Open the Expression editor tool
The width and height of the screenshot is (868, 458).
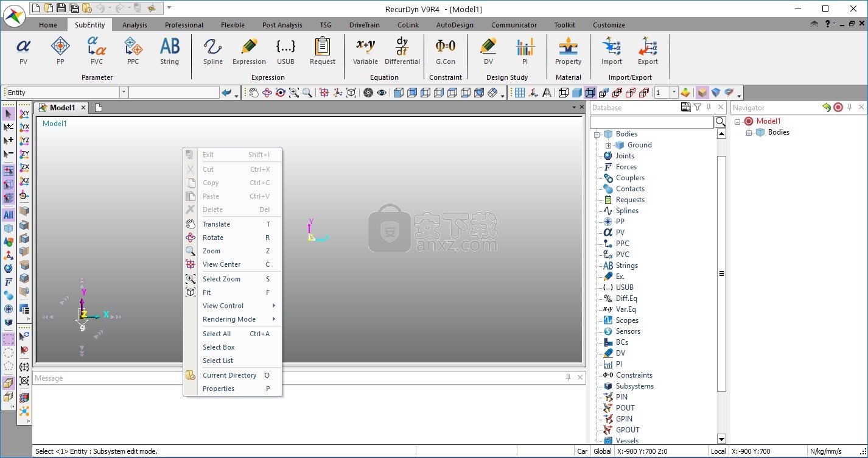pos(249,51)
